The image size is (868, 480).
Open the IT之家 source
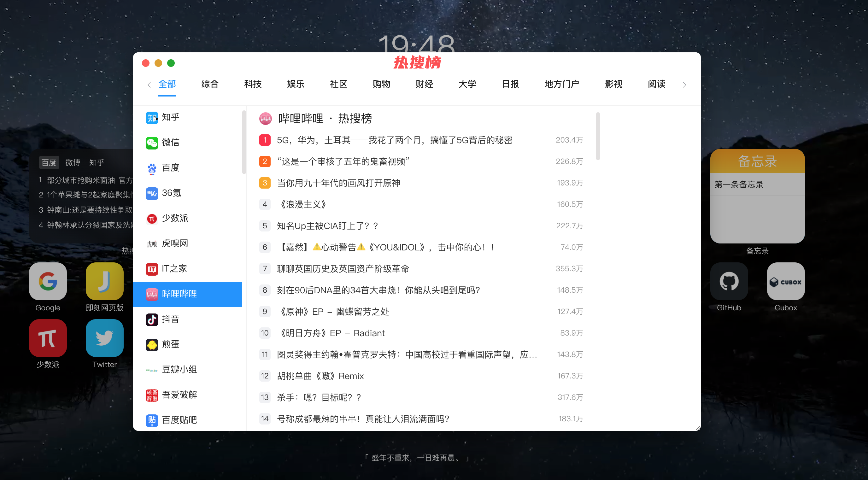[174, 269]
